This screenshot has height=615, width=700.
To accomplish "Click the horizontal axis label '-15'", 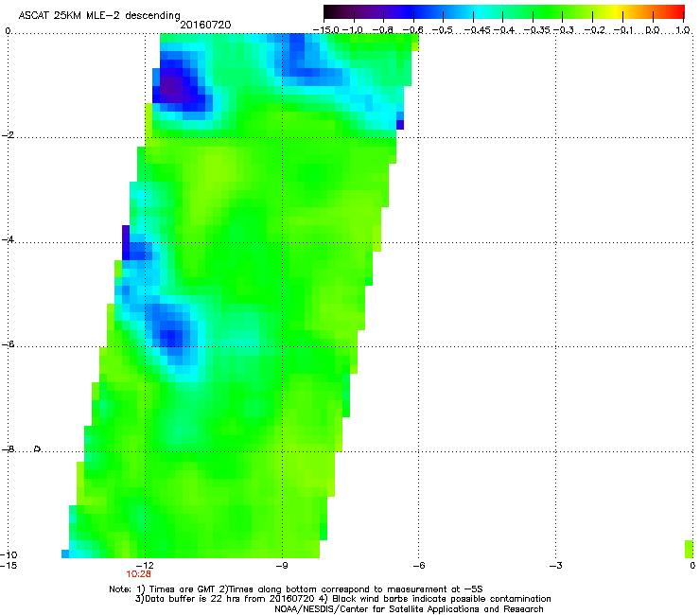I will click(9, 566).
